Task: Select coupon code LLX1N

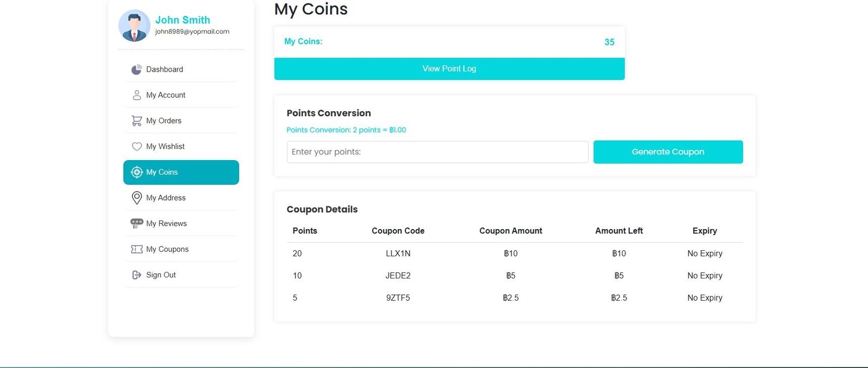Action: pos(398,253)
